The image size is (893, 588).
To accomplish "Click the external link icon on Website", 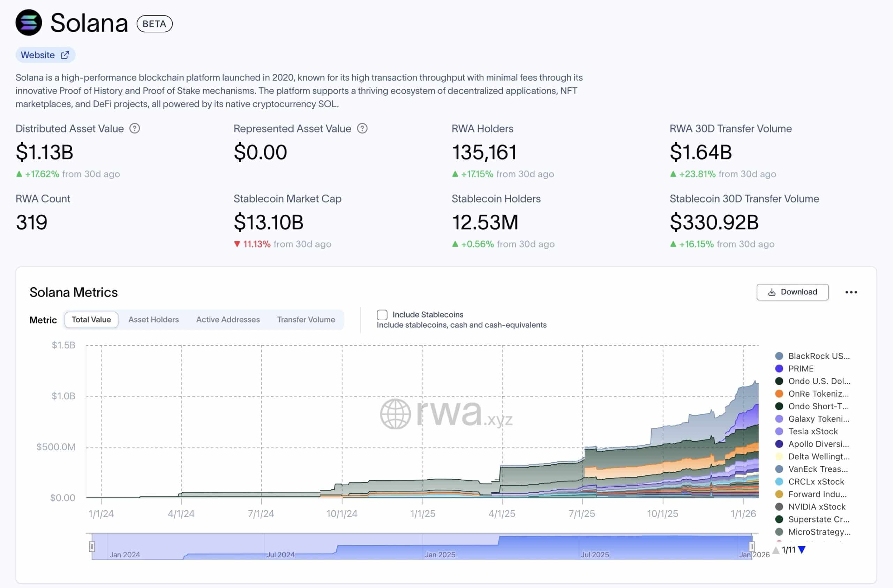I will coord(65,55).
